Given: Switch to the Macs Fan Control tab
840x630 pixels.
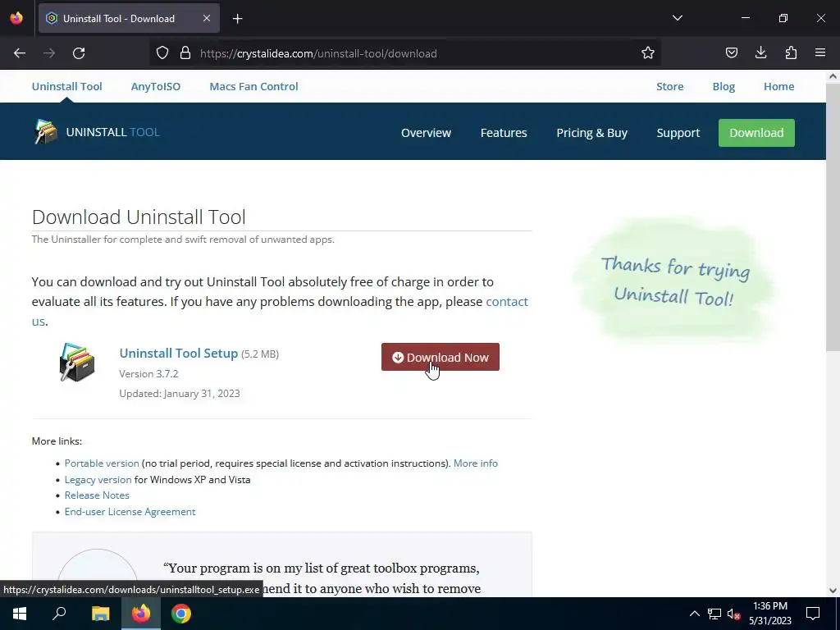Looking at the screenshot, I should [254, 86].
